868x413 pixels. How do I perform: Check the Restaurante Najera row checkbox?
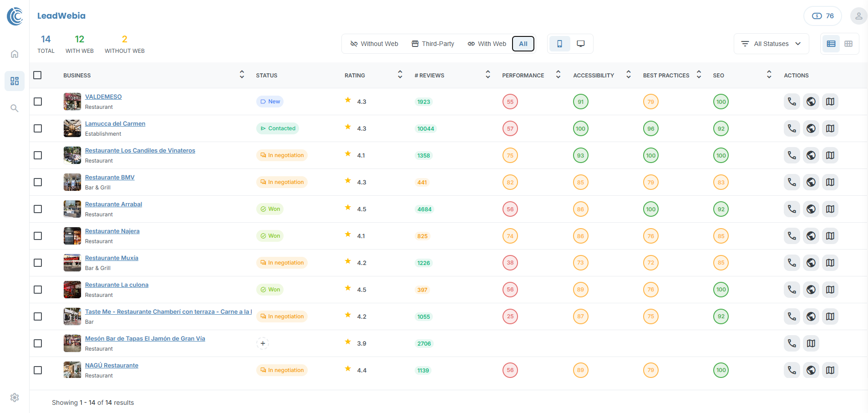(x=38, y=236)
